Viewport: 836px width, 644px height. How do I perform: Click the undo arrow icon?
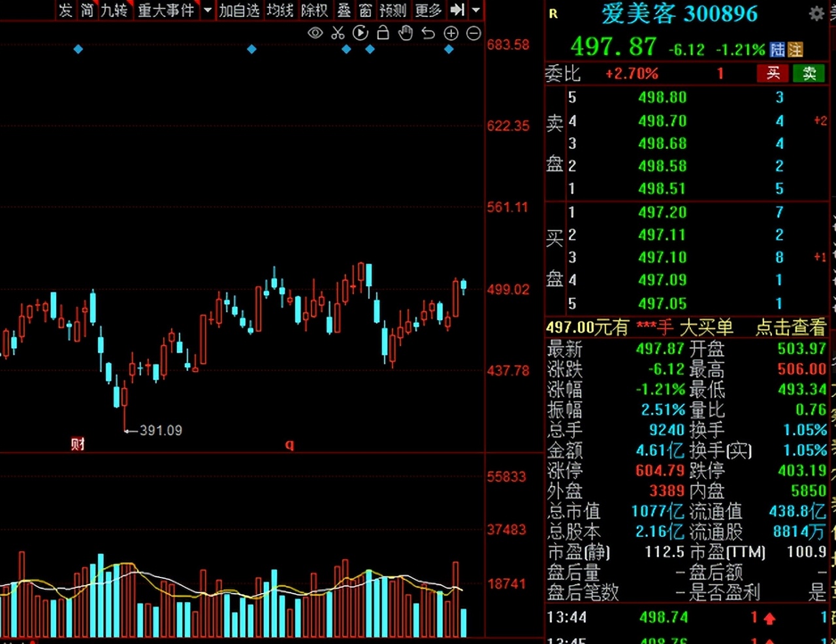(428, 33)
